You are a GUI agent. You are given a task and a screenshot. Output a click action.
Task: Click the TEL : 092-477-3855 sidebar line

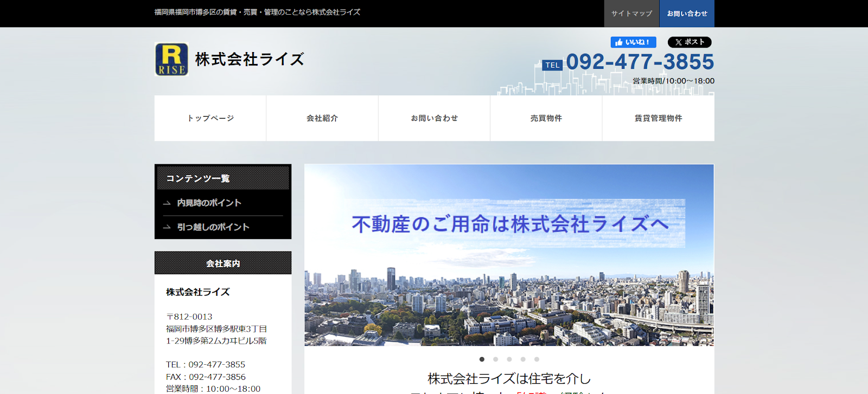pyautogui.click(x=206, y=365)
